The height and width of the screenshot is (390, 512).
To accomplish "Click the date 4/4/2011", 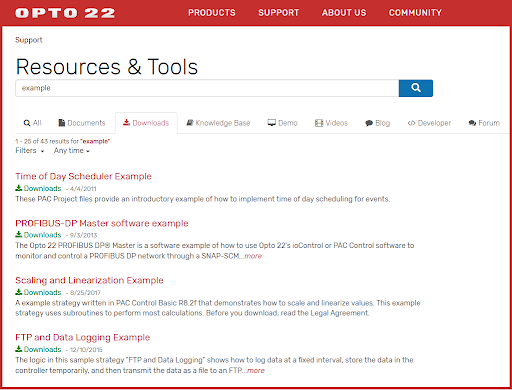I will pyautogui.click(x=83, y=189).
